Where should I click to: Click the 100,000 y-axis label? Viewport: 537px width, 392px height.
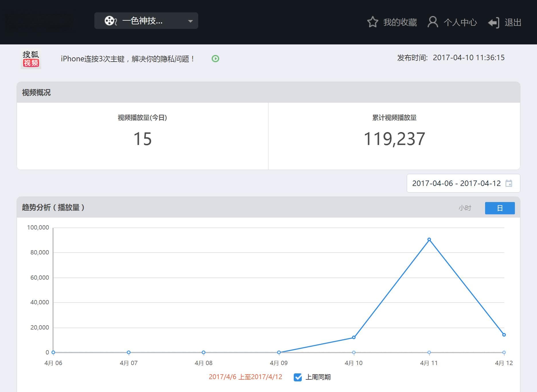[x=38, y=228]
